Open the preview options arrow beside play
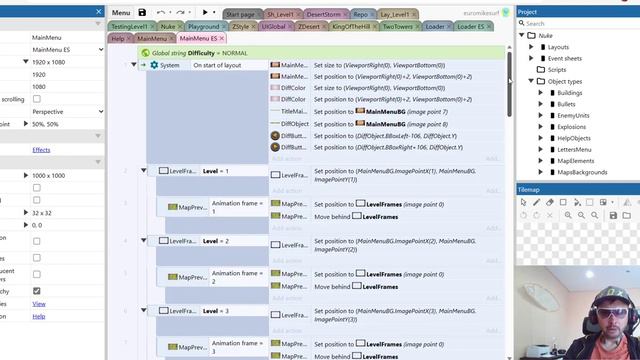 click(x=214, y=13)
